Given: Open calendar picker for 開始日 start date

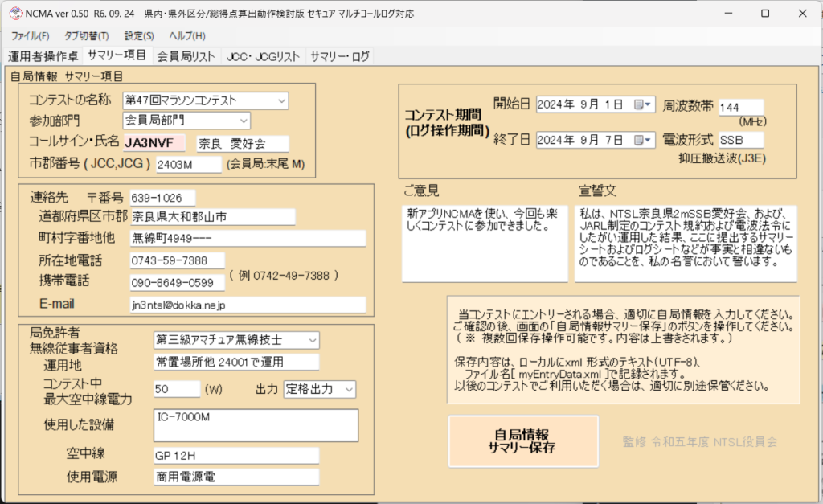Looking at the screenshot, I should pyautogui.click(x=641, y=105).
